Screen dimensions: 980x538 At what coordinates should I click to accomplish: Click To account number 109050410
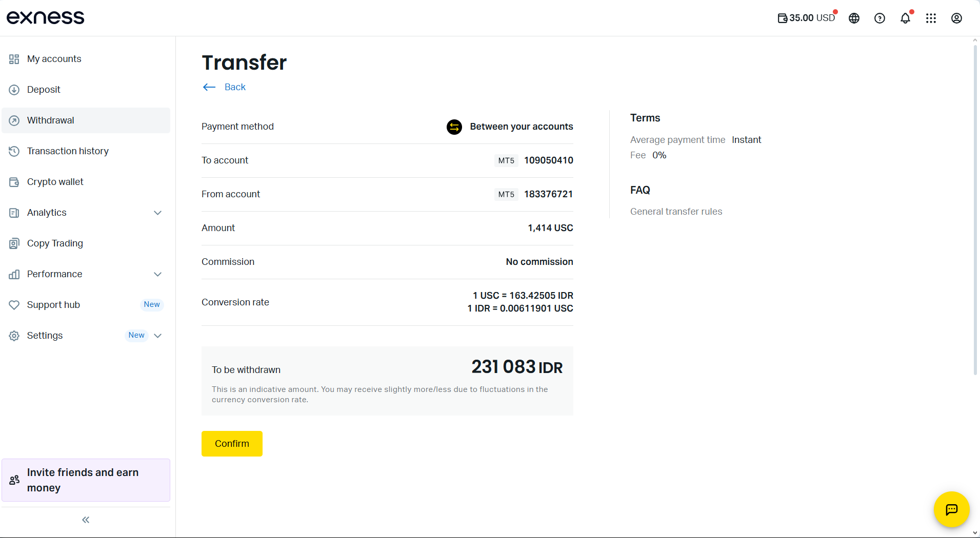[549, 160]
